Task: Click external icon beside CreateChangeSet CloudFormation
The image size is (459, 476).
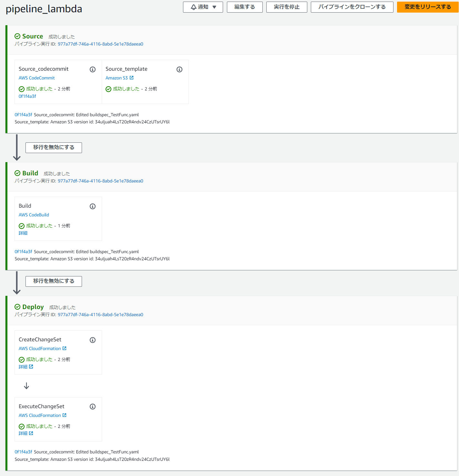Action: (x=65, y=348)
